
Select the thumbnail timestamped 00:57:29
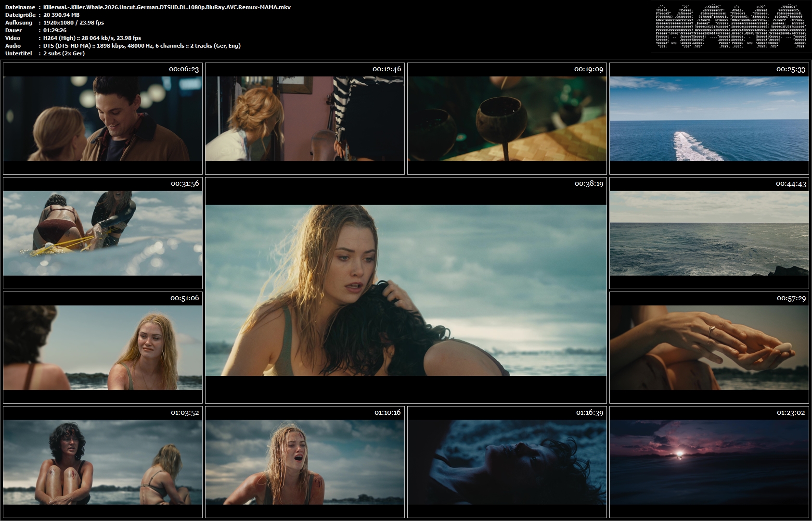pos(709,347)
